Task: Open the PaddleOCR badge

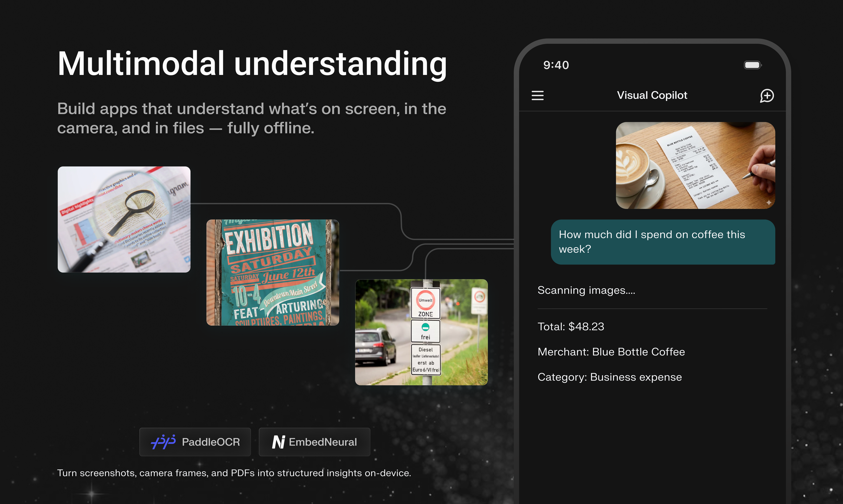Action: (195, 442)
